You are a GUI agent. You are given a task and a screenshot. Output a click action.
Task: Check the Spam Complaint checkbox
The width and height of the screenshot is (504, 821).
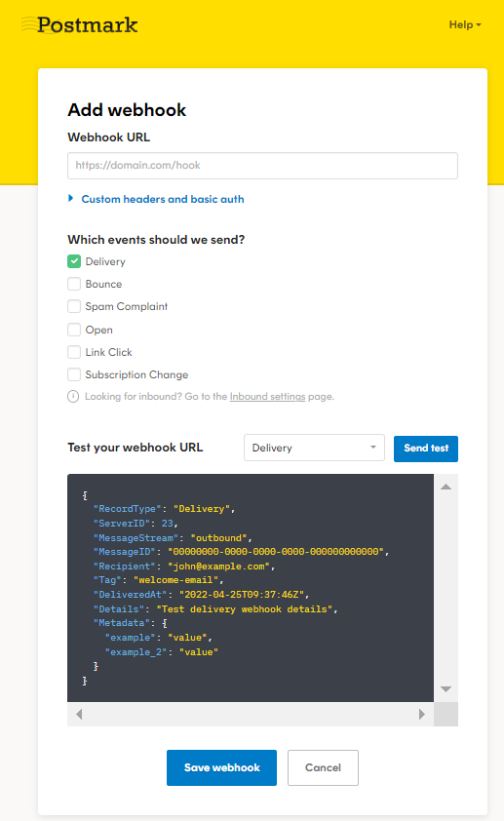click(74, 306)
